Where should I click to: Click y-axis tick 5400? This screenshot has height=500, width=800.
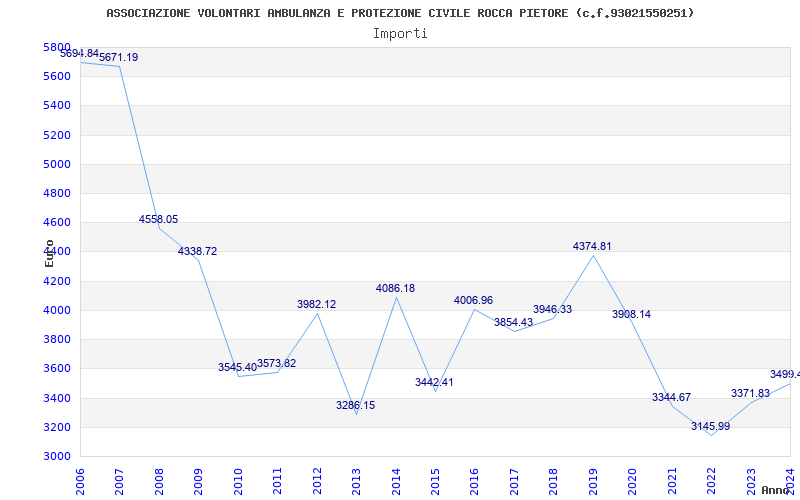pos(57,106)
